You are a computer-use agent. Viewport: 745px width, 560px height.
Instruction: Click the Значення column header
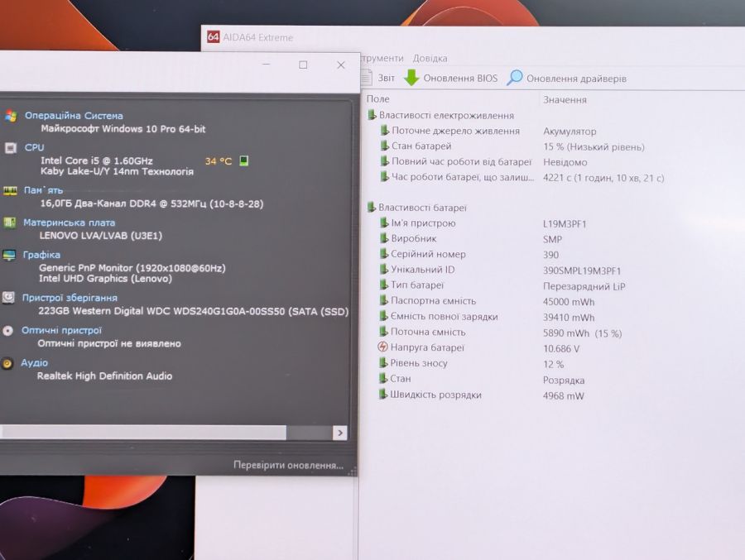coord(565,100)
